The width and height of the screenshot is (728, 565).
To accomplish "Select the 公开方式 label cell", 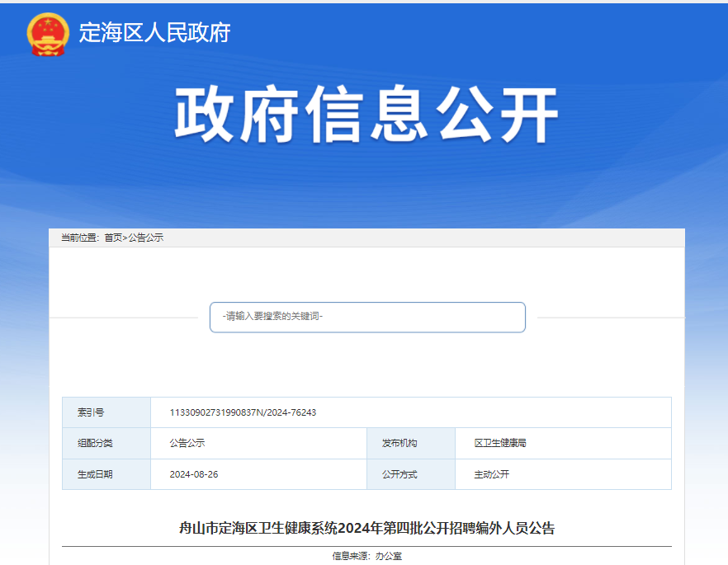I will [411, 474].
